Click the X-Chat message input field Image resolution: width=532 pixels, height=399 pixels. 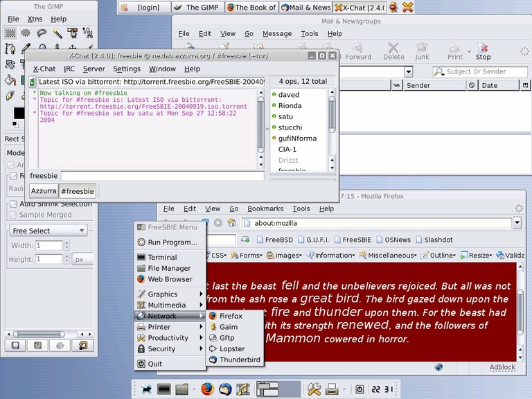tap(162, 176)
